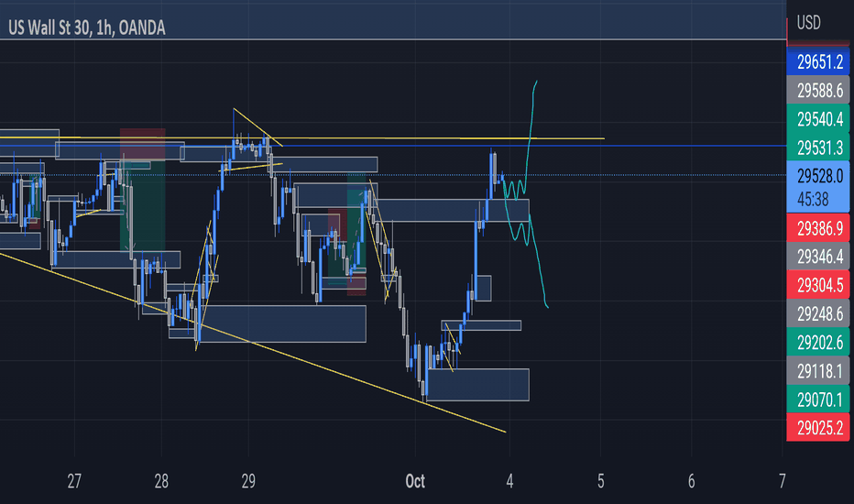Screen dimensions: 854x504
Task: Click the 29118.1 gray price label
Action: [x=818, y=371]
